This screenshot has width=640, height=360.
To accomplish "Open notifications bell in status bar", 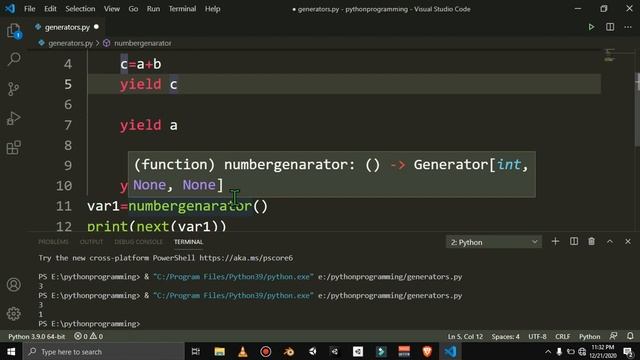I will click(630, 336).
